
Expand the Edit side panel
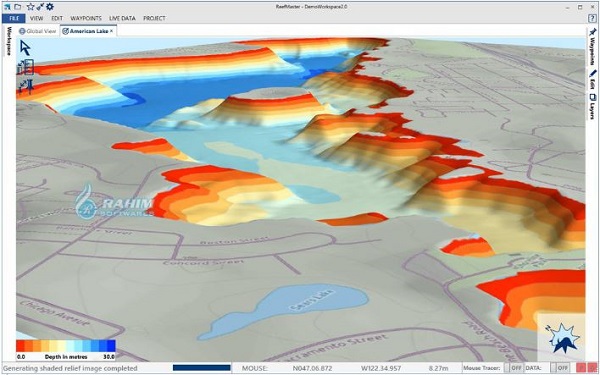[592, 79]
